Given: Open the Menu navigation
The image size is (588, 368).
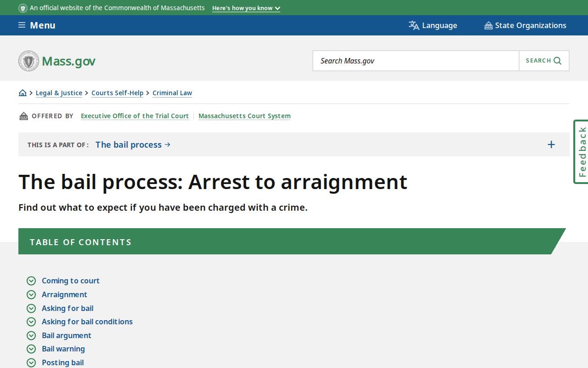Looking at the screenshot, I should click(37, 25).
